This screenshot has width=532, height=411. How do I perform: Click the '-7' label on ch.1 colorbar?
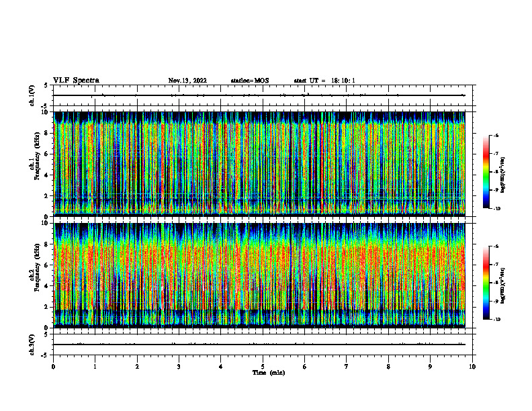[496, 154]
